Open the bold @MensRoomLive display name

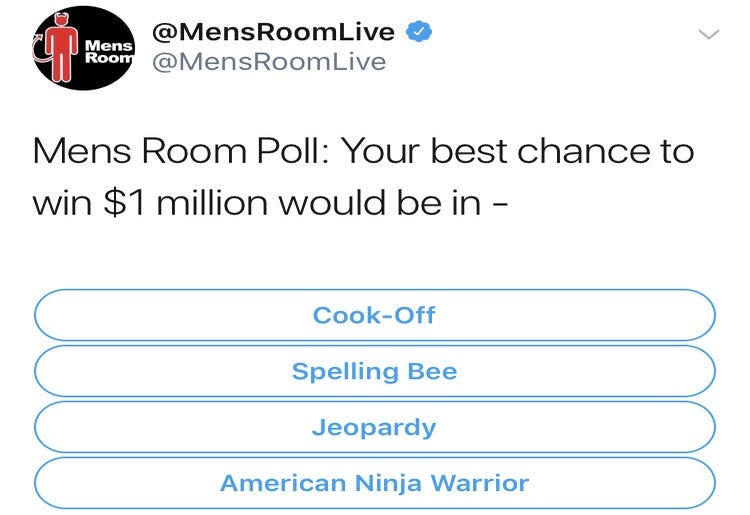(273, 32)
